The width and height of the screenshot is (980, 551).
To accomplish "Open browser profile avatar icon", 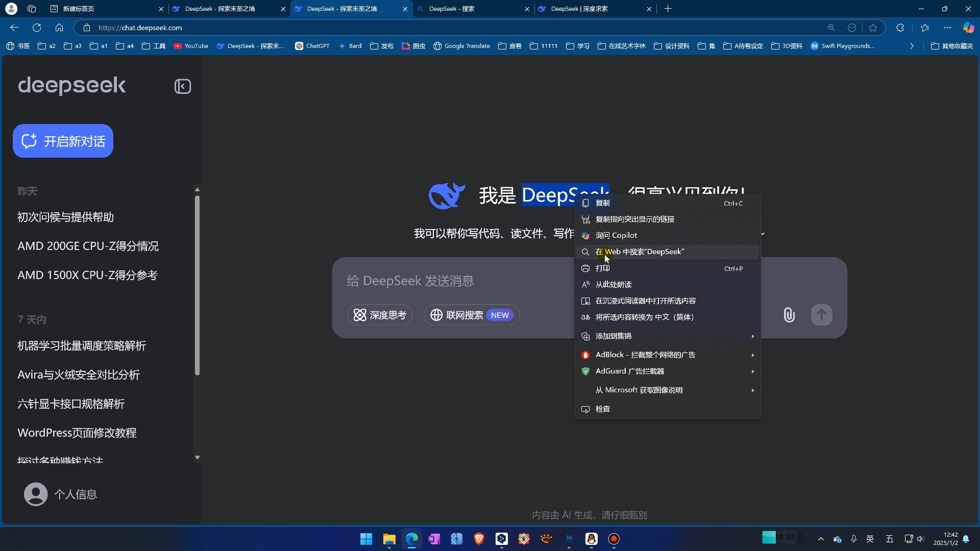I will tap(11, 9).
